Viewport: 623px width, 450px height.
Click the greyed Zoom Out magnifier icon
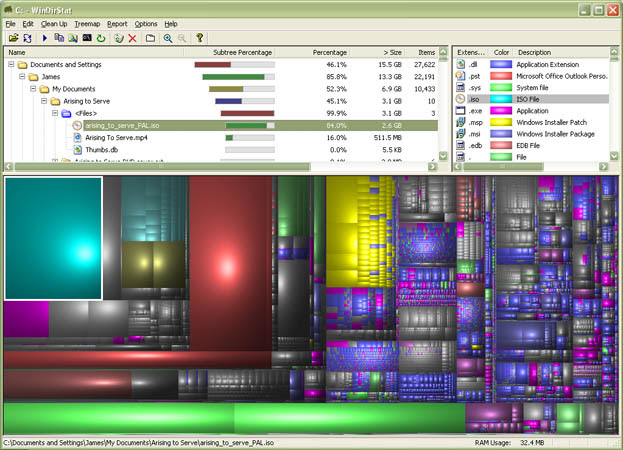[x=182, y=38]
